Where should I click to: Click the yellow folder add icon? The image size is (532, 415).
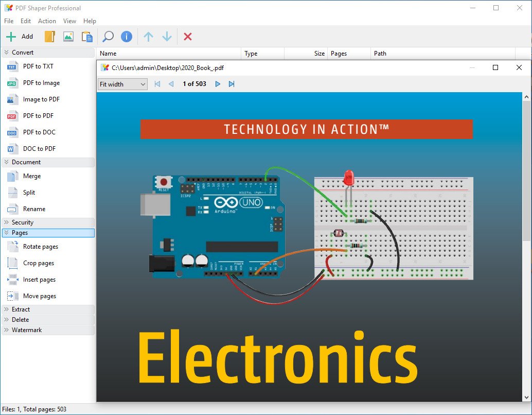click(x=49, y=37)
